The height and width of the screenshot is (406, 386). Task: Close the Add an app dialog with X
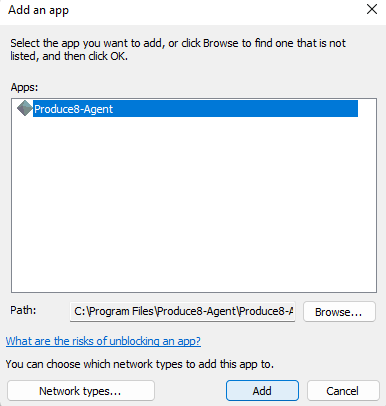click(372, 9)
